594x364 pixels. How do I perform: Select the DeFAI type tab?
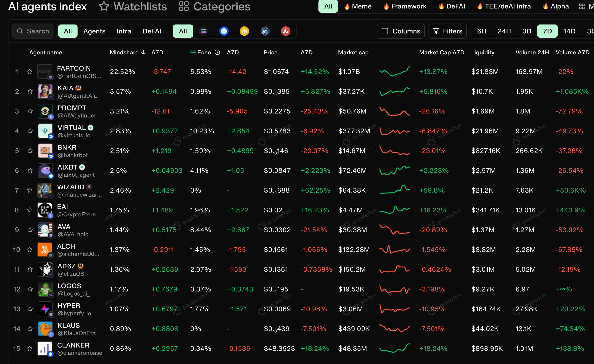tap(152, 31)
